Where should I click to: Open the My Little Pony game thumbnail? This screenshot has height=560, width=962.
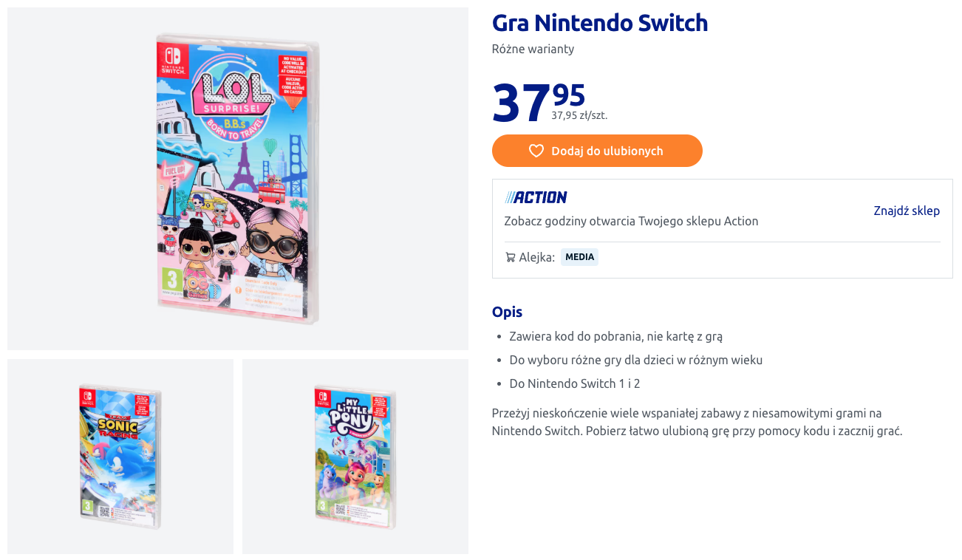tap(355, 457)
